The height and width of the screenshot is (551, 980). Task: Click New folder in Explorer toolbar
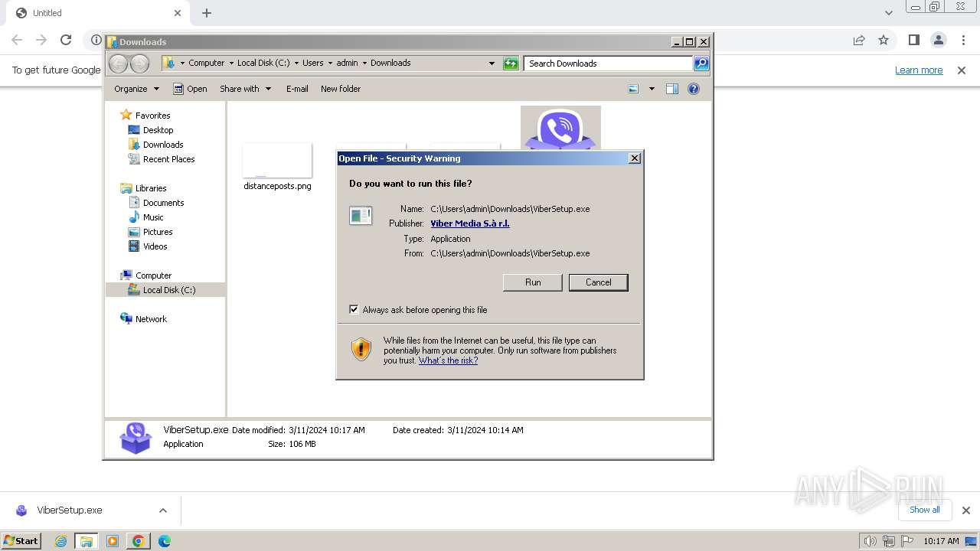coord(341,89)
